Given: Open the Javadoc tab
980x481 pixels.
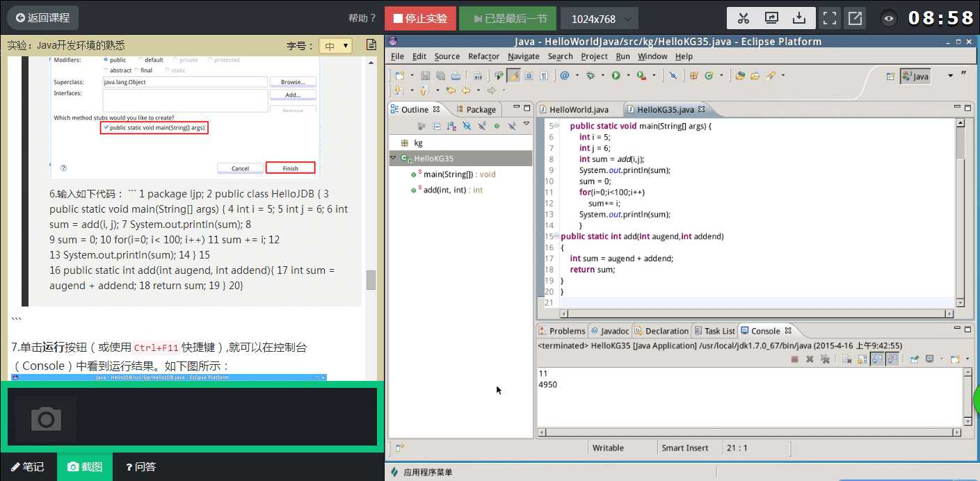Looking at the screenshot, I should [x=610, y=331].
